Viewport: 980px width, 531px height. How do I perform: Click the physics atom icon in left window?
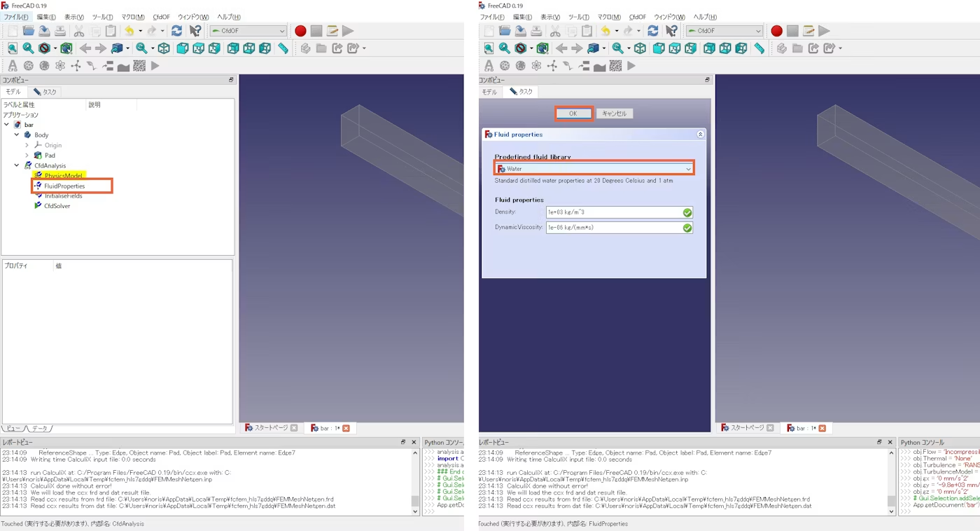tap(60, 66)
